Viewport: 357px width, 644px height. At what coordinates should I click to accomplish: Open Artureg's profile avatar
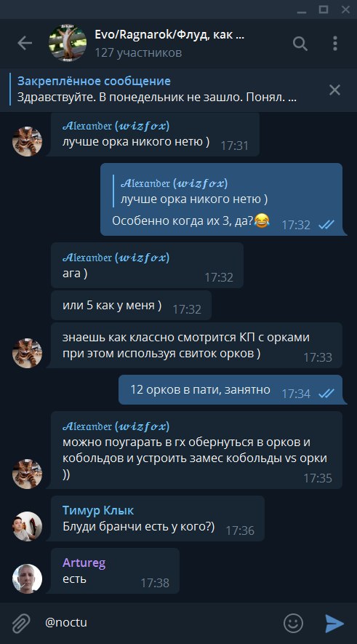[27, 579]
